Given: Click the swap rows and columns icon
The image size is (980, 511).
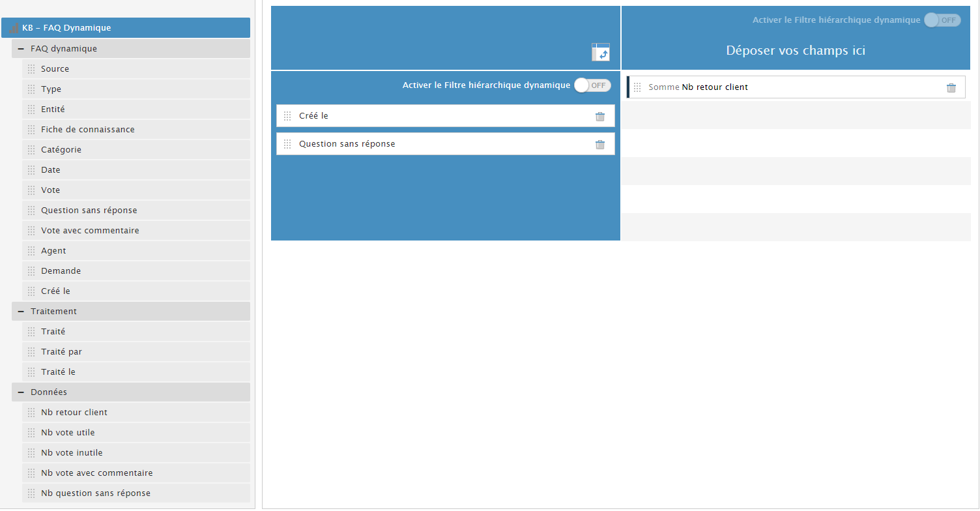Looking at the screenshot, I should (600, 52).
